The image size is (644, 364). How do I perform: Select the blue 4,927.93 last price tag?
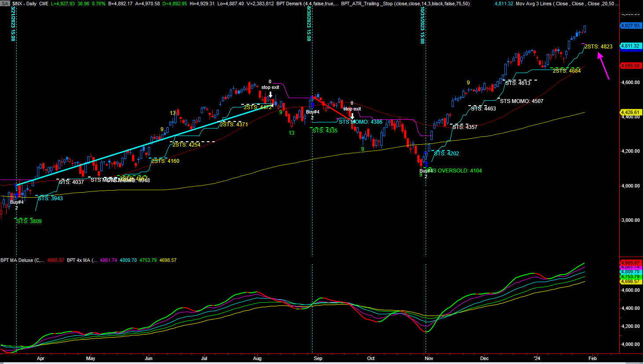(630, 26)
